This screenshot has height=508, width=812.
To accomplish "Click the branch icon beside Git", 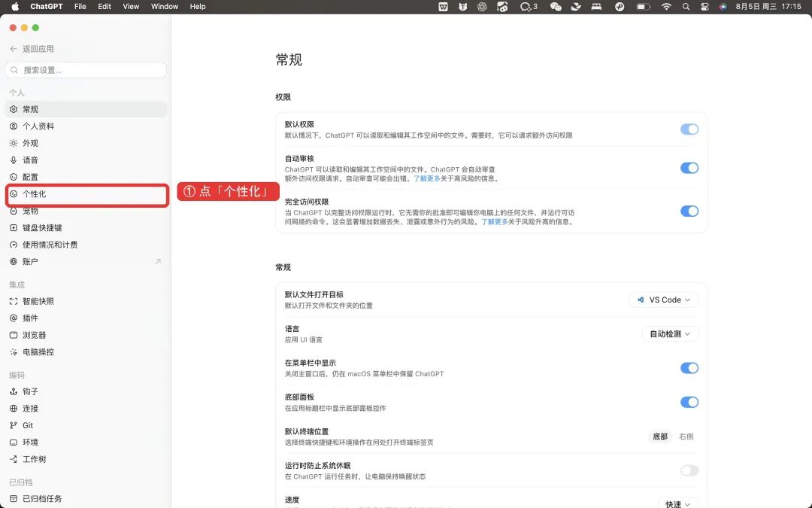I will [14, 425].
